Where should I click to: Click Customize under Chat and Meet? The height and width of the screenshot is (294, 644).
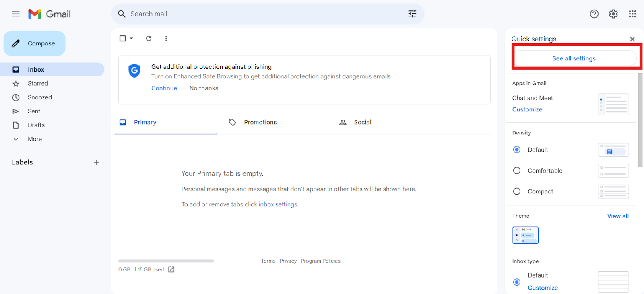527,109
